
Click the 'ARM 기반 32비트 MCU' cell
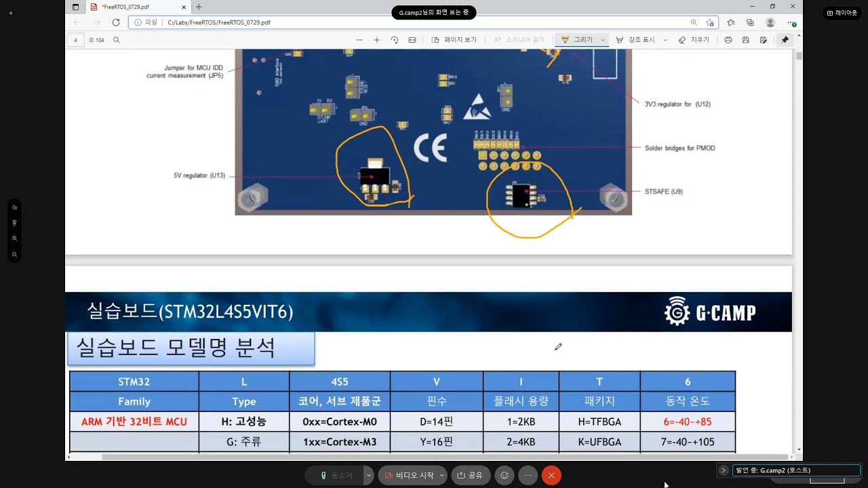pyautogui.click(x=134, y=422)
